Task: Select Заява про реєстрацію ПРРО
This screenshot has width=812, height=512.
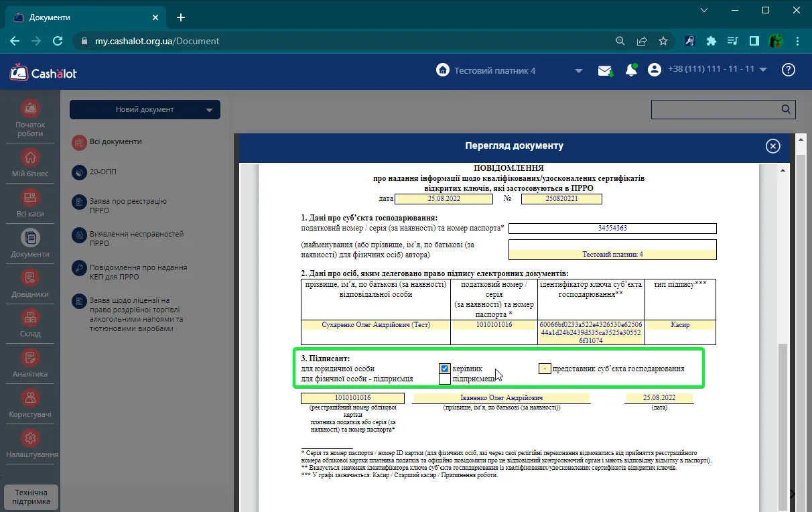Action: [x=120, y=206]
